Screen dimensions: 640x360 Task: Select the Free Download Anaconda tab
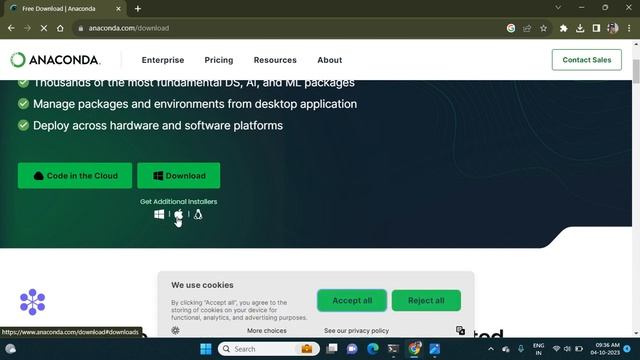click(65, 9)
